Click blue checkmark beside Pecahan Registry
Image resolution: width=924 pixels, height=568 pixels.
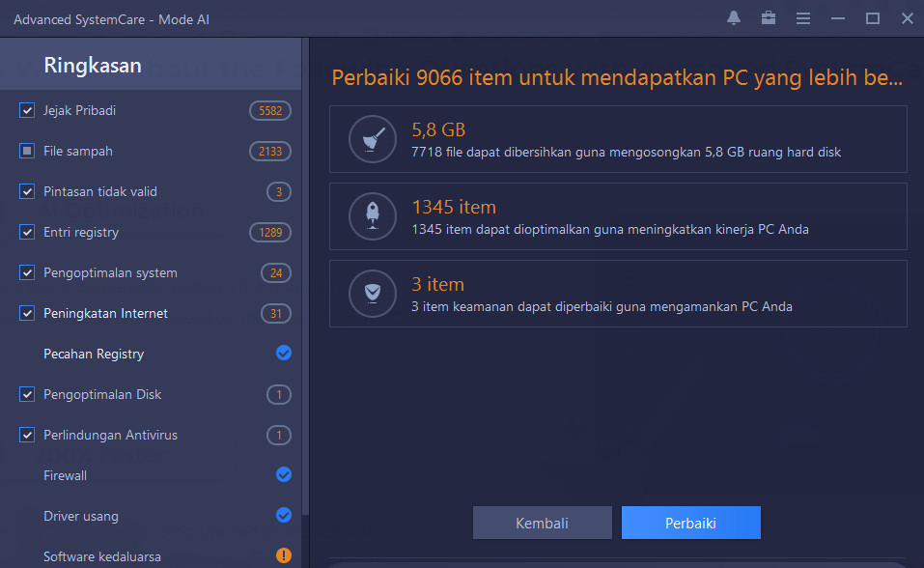[284, 353]
